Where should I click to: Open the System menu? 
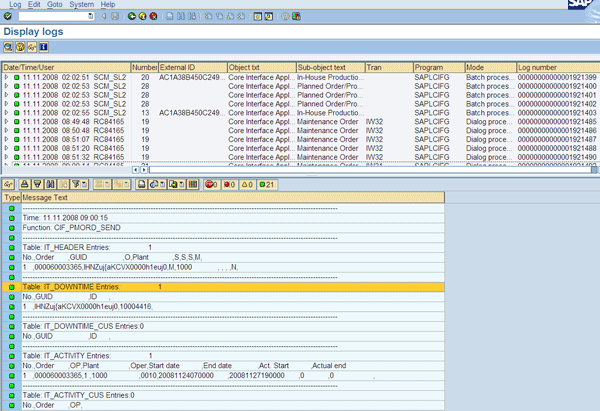tap(82, 5)
